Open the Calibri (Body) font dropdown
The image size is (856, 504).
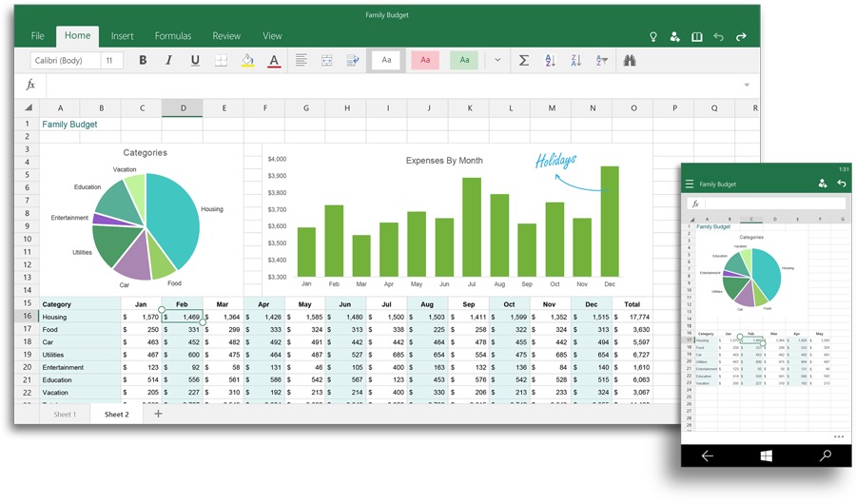coord(64,61)
